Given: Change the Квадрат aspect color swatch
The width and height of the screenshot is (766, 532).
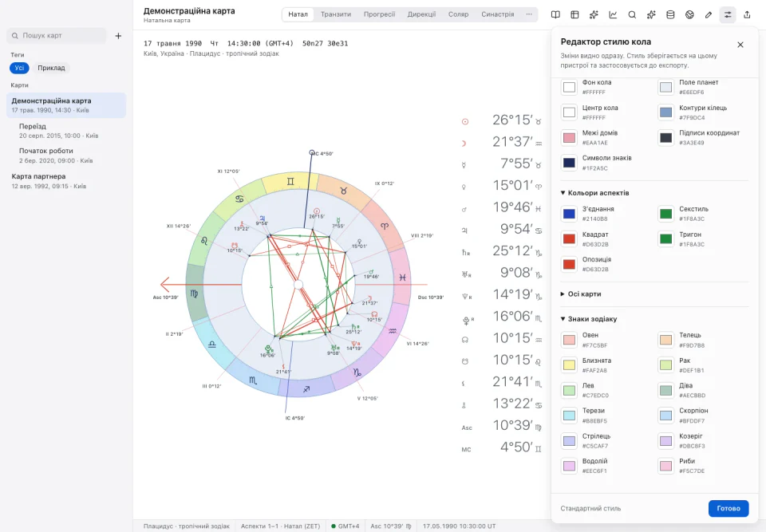Looking at the screenshot, I should pos(569,239).
